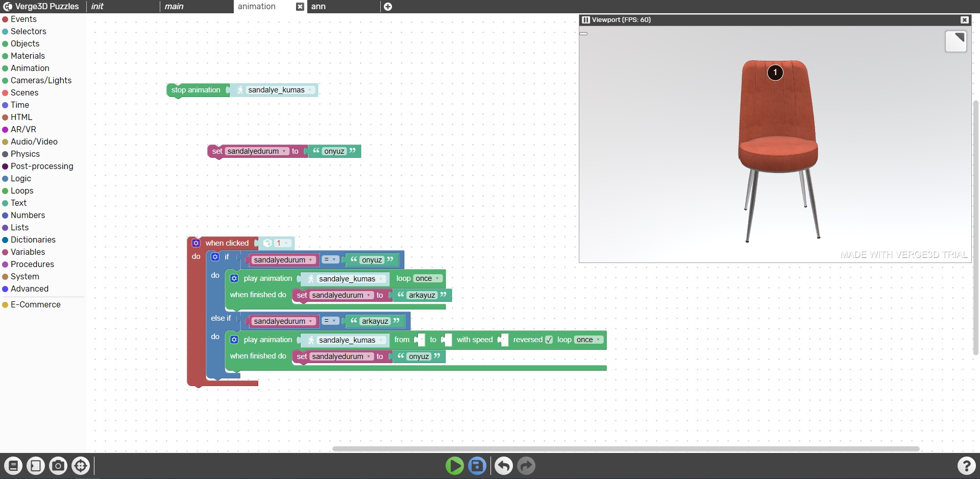Open the E-Commerce category
The height and width of the screenshot is (479, 980).
(36, 304)
